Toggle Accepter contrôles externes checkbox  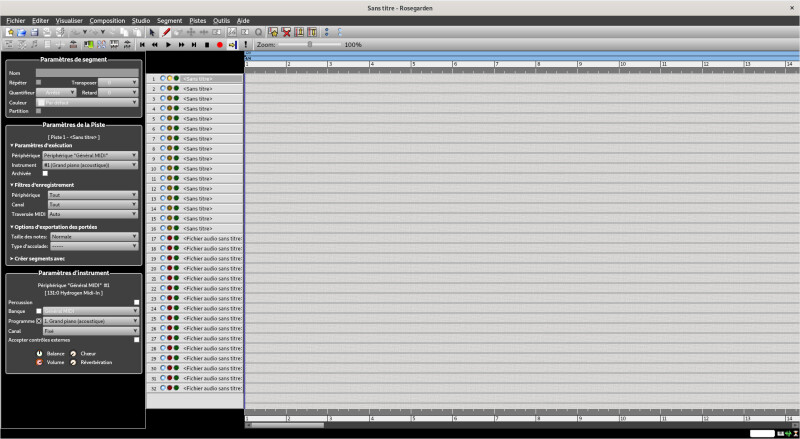[x=136, y=340]
